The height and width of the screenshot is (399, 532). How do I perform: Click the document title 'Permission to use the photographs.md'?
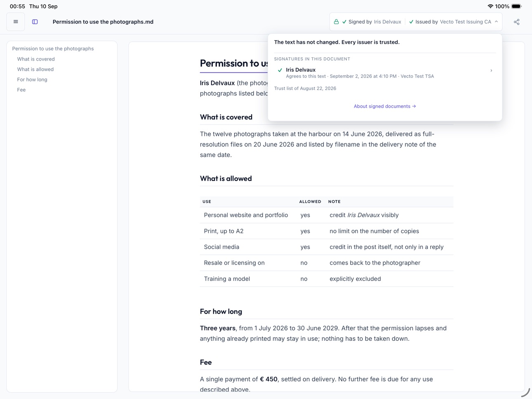tap(103, 22)
